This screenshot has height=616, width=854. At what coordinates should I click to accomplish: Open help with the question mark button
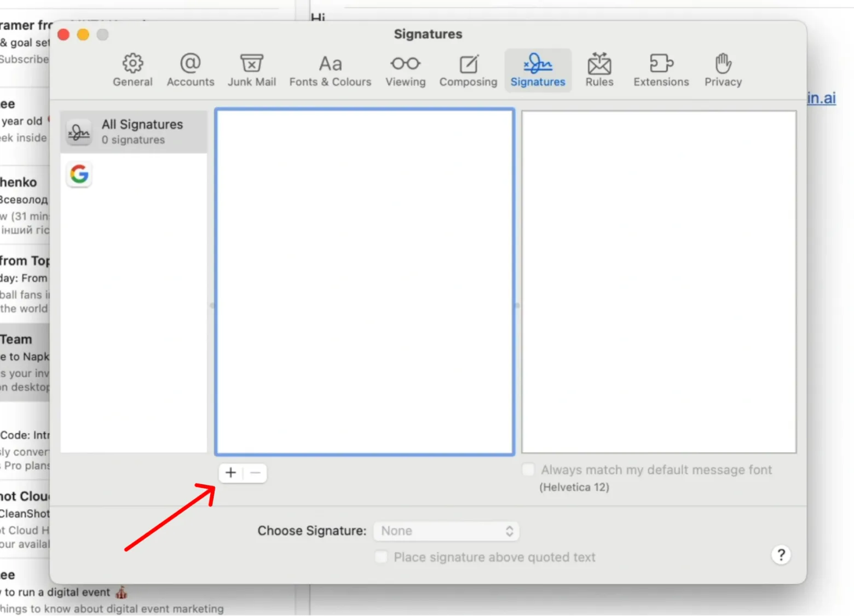(x=781, y=555)
